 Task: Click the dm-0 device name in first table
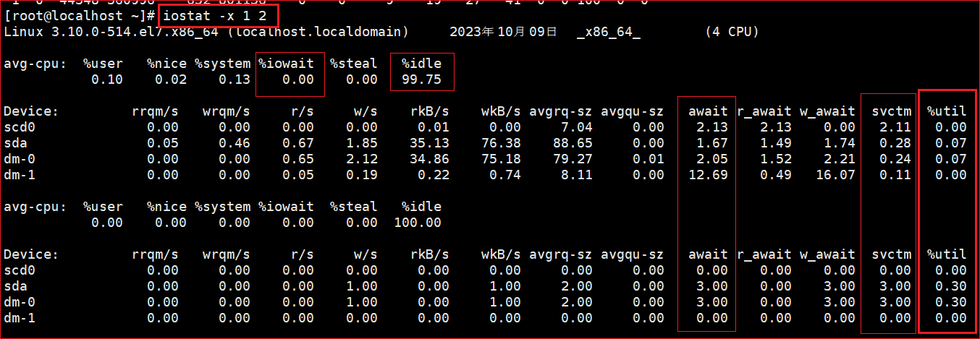[x=19, y=159]
